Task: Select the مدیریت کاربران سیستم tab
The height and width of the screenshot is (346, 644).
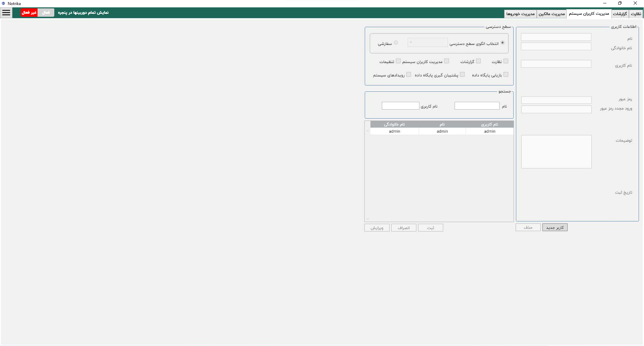Action: (x=589, y=14)
